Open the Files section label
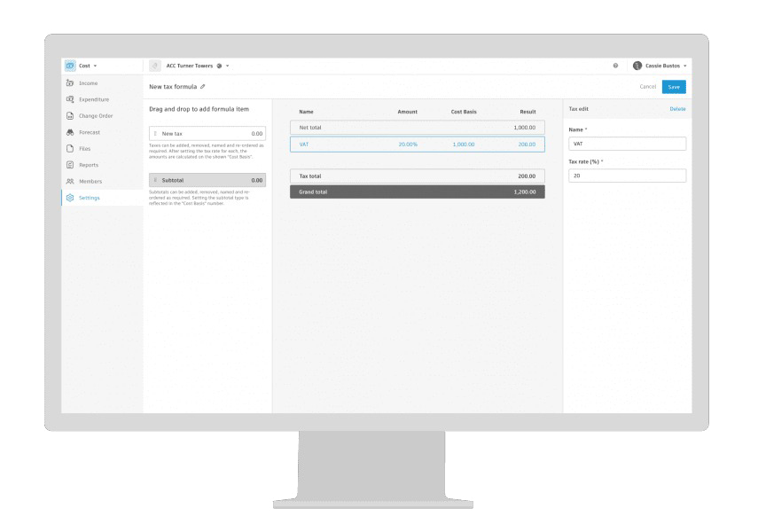This screenshot has width=758, height=532. coord(84,148)
